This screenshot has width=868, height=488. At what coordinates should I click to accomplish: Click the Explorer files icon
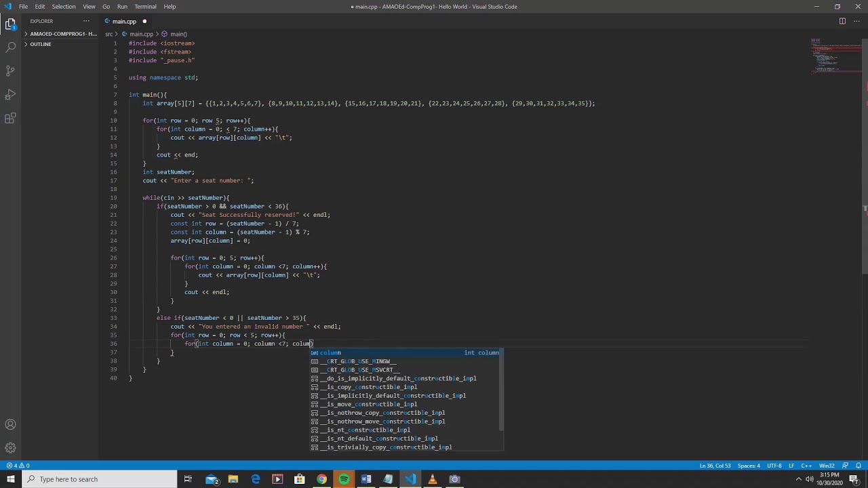click(x=10, y=24)
